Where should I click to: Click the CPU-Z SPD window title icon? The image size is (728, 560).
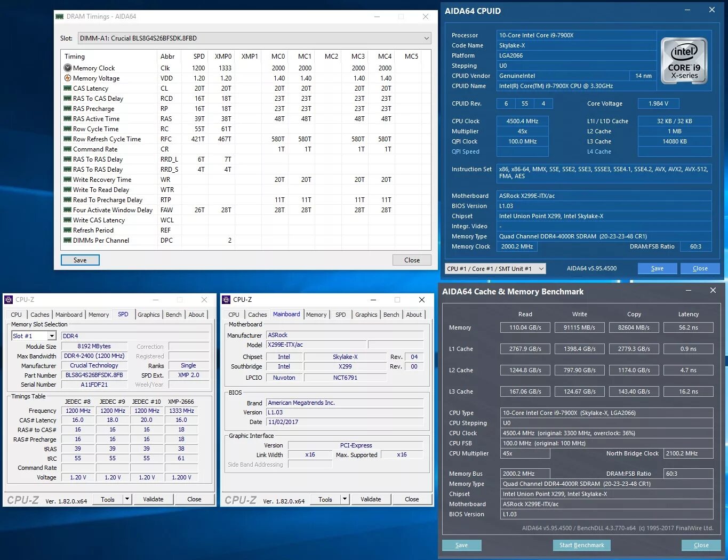[x=9, y=300]
